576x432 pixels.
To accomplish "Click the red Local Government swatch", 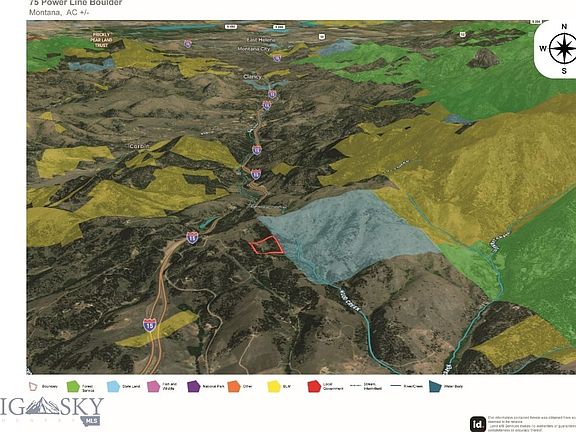I will (314, 386).
